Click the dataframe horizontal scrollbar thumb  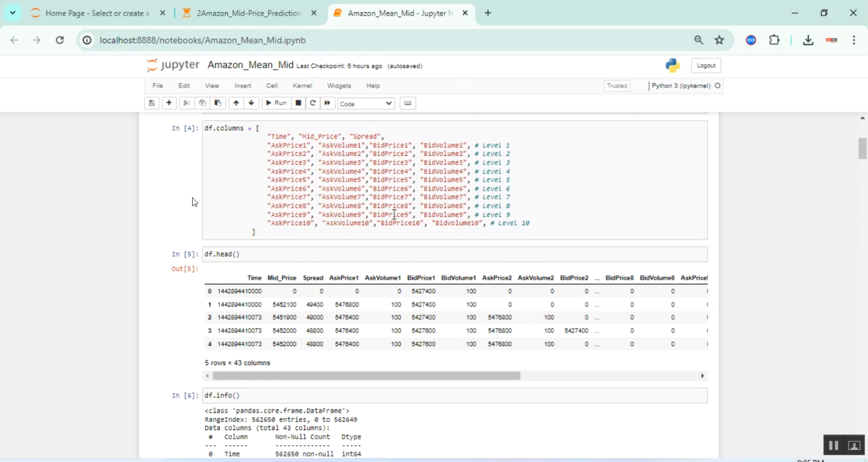coord(366,376)
